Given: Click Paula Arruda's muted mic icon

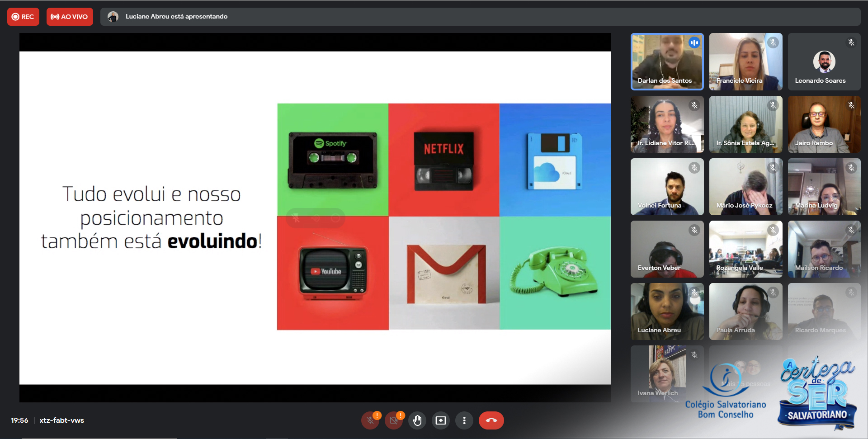Looking at the screenshot, I should pos(773,293).
